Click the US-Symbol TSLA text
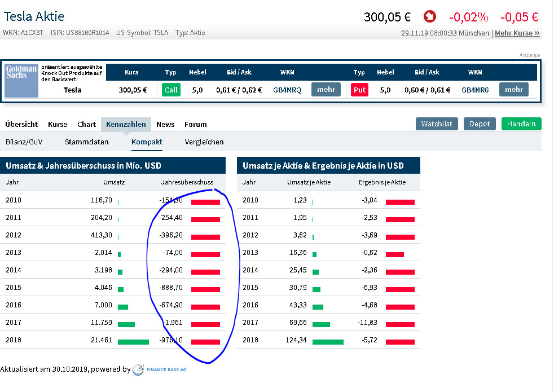This screenshot has height=392, width=554. (142, 33)
